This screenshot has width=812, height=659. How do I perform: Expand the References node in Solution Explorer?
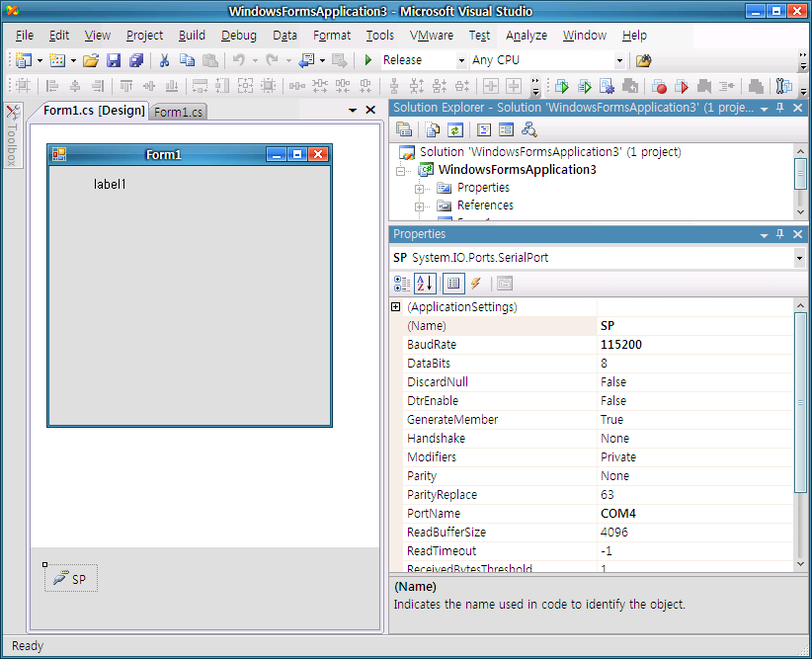(x=419, y=206)
